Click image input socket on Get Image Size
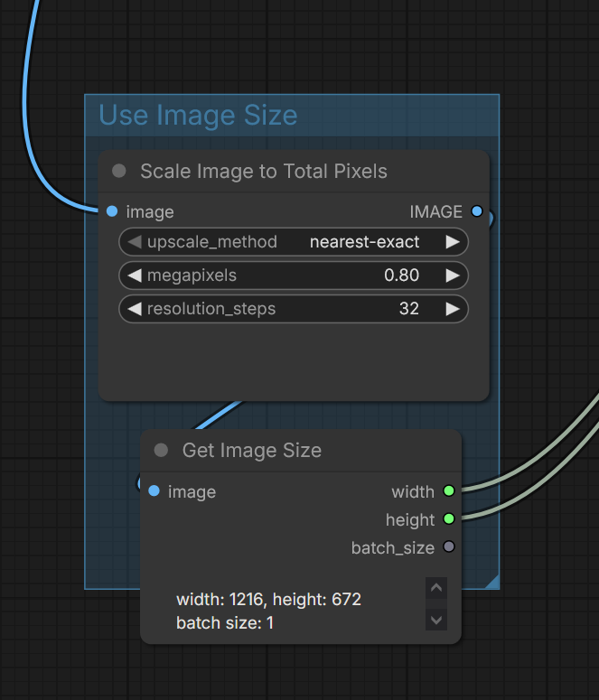 point(154,491)
